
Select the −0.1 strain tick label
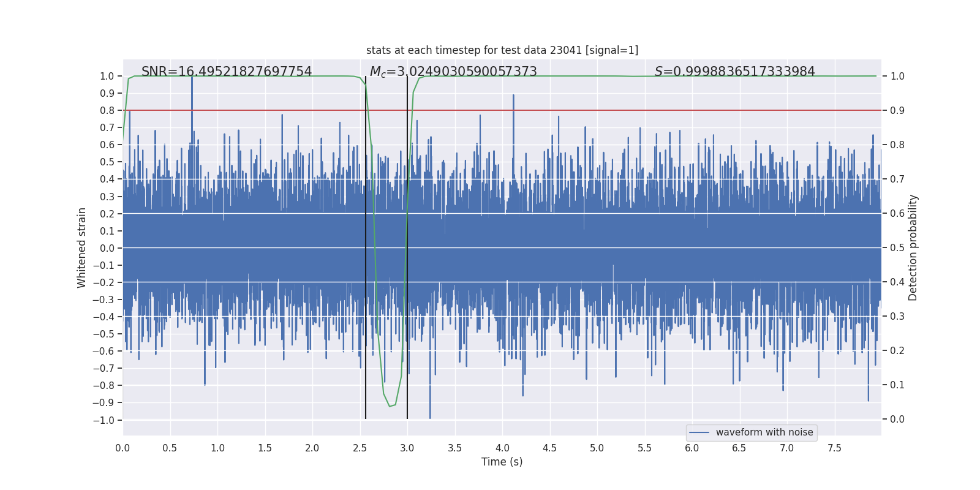[x=104, y=265]
